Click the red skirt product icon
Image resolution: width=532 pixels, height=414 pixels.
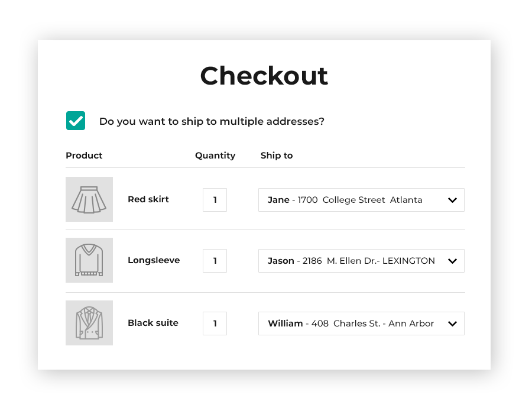(89, 199)
